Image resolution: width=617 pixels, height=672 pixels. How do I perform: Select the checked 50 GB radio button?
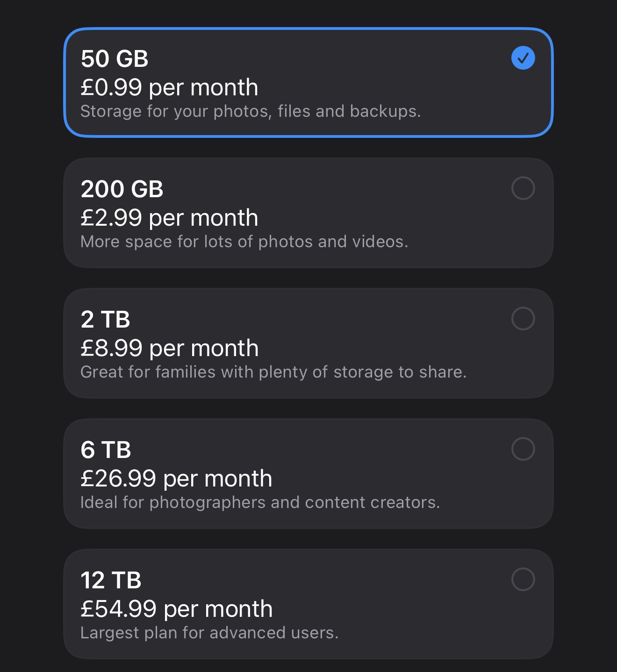click(x=523, y=58)
